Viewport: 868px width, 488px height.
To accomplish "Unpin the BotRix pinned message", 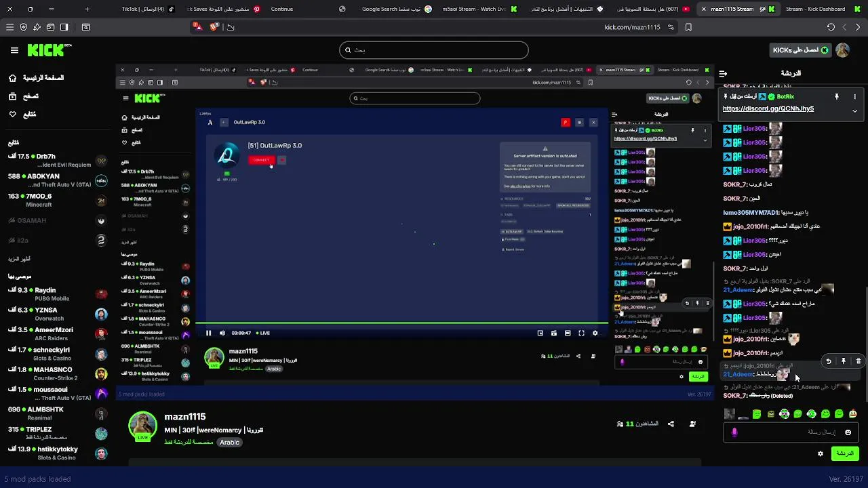I will 837,97.
